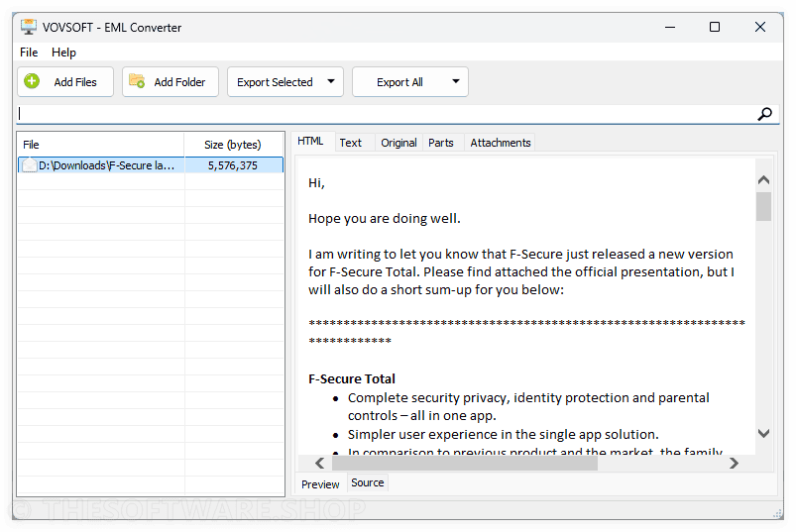Click the horizontal scroll right arrow
Image resolution: width=796 pixels, height=532 pixels.
click(734, 463)
